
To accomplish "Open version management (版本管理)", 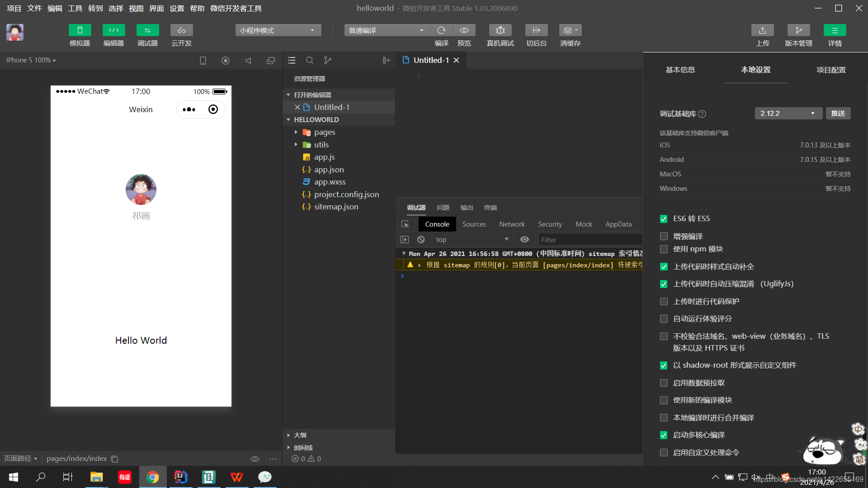I will click(798, 30).
